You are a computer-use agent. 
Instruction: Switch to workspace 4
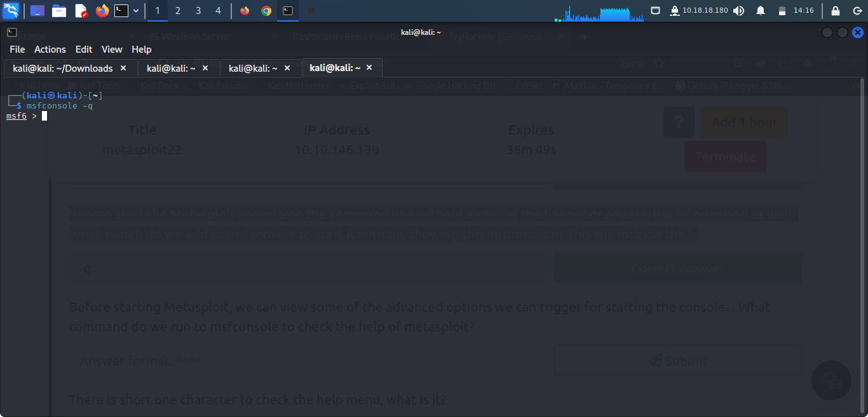click(219, 11)
